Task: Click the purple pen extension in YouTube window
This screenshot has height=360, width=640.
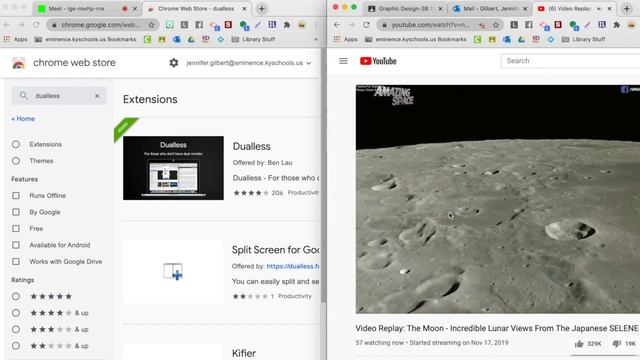Action: click(587, 25)
